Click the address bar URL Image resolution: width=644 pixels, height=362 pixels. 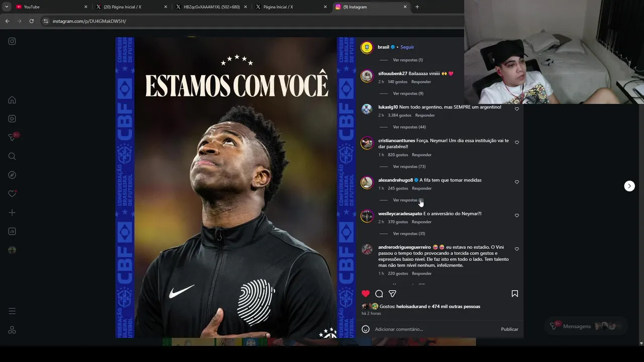[x=89, y=21]
